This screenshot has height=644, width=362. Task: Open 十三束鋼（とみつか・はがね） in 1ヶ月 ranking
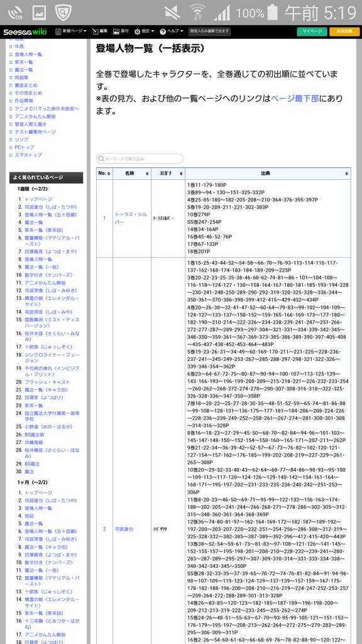pyautogui.click(x=52, y=624)
